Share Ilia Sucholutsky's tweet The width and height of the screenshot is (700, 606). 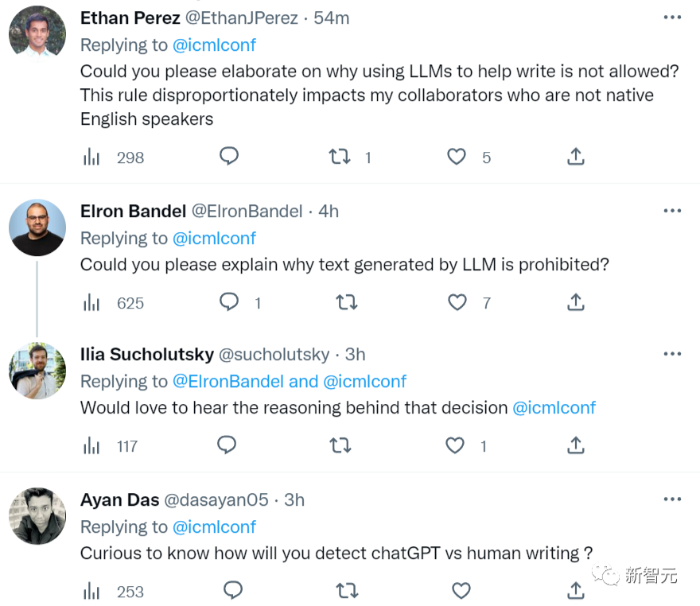(x=576, y=445)
